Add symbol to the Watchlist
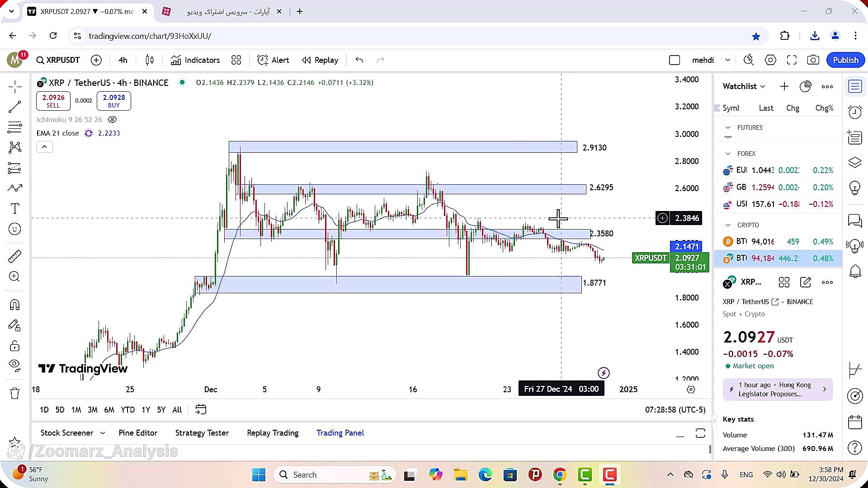The height and width of the screenshot is (488, 868). pos(784,86)
